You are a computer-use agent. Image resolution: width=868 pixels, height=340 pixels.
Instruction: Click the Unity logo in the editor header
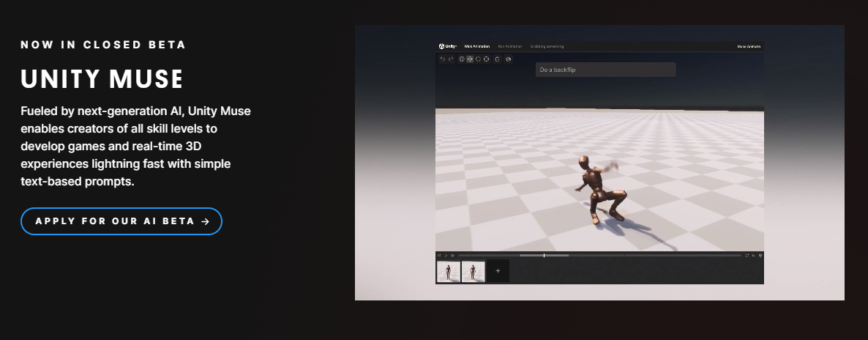[x=448, y=47]
